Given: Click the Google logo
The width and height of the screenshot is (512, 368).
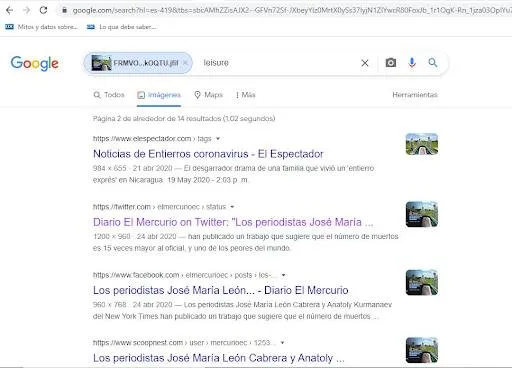Looking at the screenshot, I should pyautogui.click(x=35, y=63).
